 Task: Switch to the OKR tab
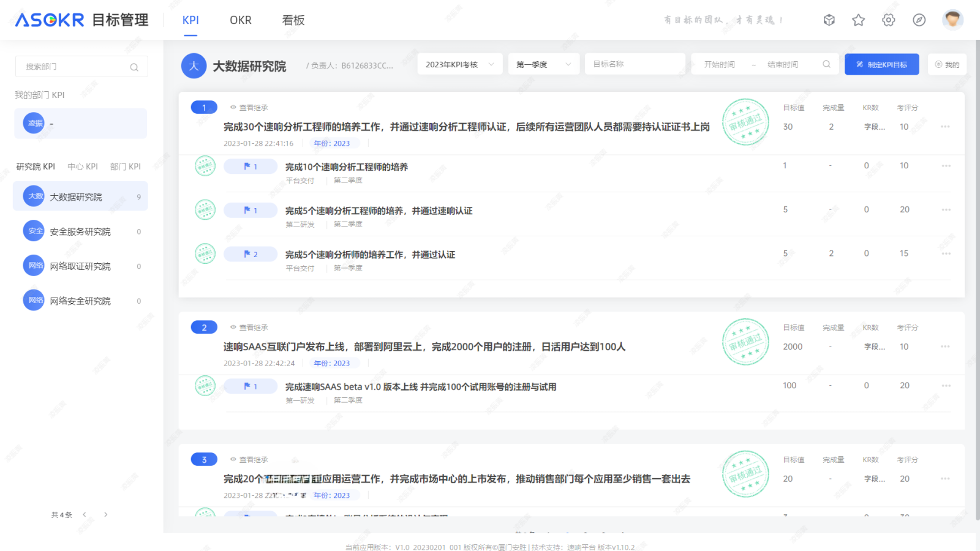tap(241, 20)
